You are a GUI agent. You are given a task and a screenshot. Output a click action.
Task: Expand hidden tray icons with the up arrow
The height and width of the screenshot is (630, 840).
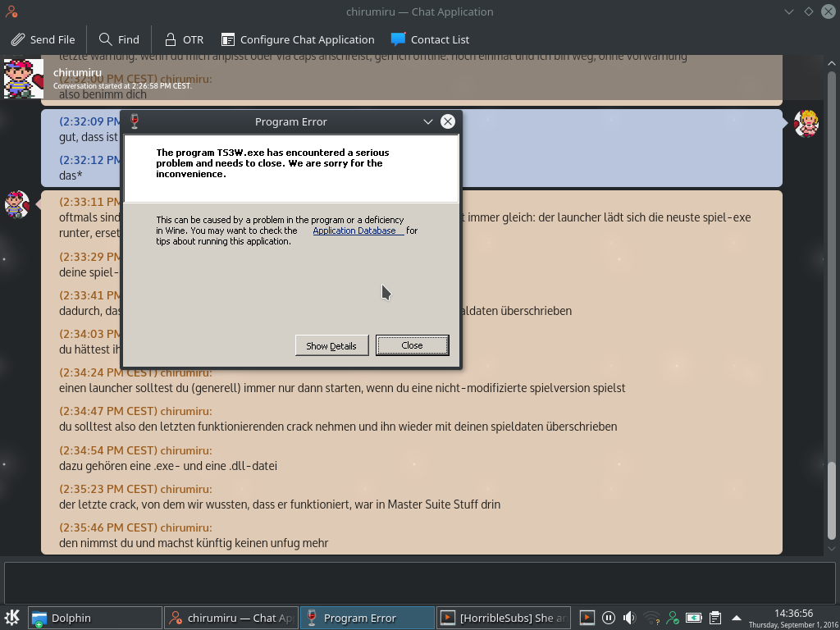tap(736, 618)
